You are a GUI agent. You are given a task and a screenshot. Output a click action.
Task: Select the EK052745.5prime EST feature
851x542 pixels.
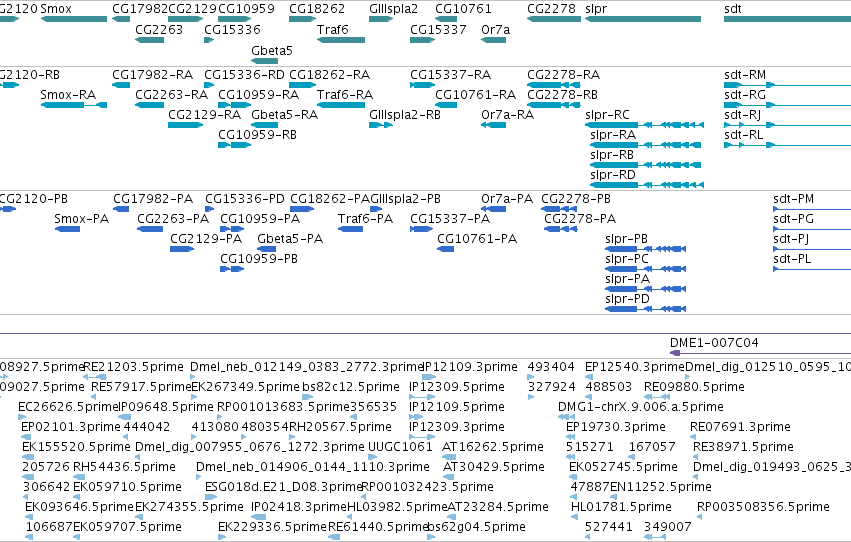[x=573, y=477]
